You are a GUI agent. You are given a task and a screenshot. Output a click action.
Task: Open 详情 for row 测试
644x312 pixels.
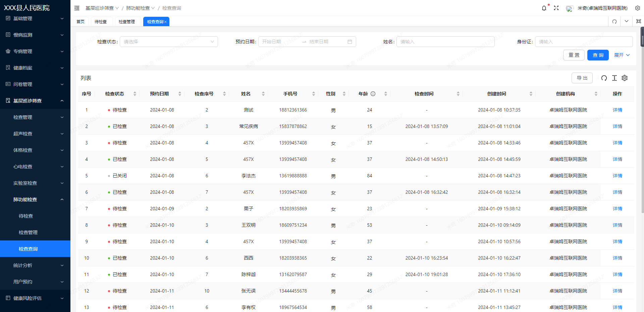tap(618, 110)
